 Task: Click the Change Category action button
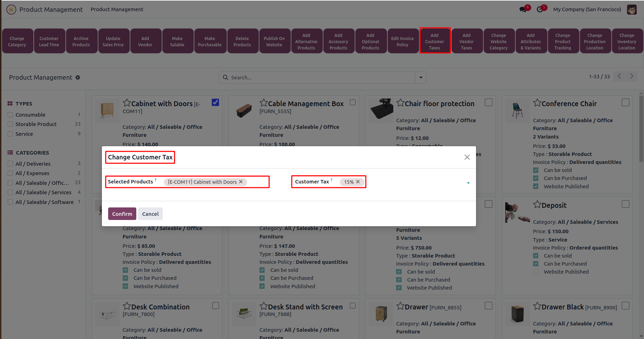point(17,41)
